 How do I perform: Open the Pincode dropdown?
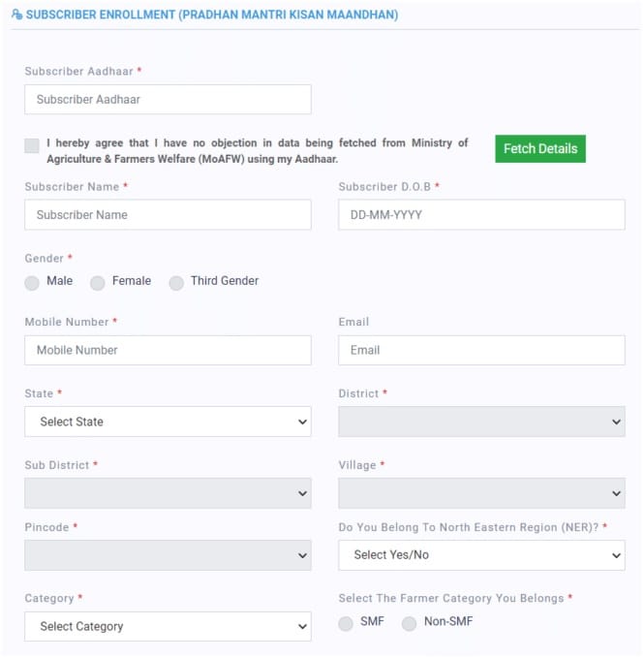pos(168,555)
